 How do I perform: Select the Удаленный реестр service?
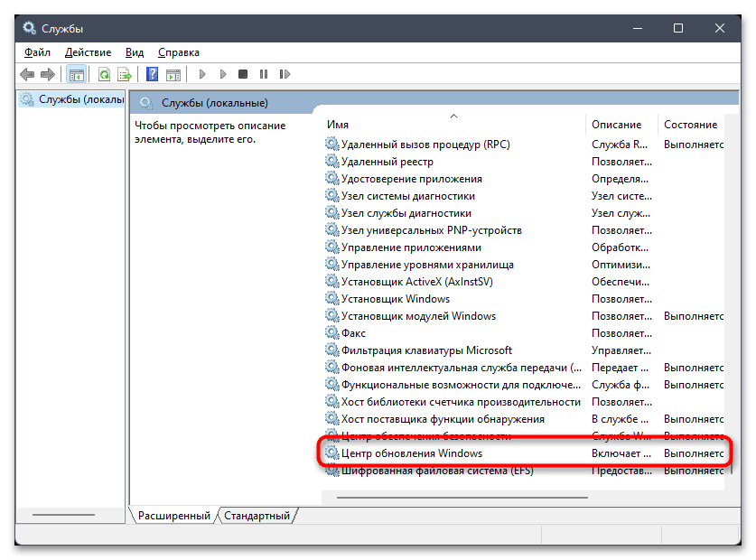[387, 162]
